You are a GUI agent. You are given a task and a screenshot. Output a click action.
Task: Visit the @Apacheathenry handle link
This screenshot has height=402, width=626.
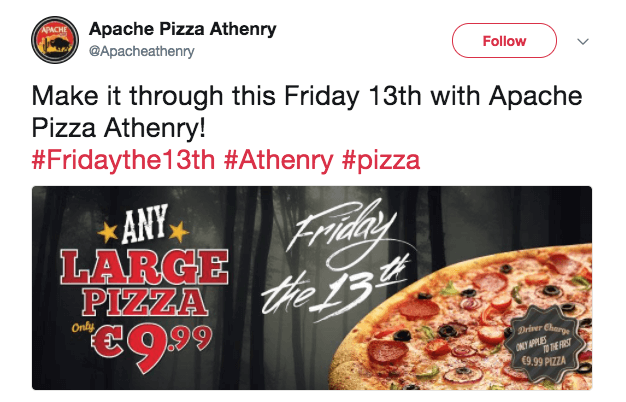coord(142,51)
